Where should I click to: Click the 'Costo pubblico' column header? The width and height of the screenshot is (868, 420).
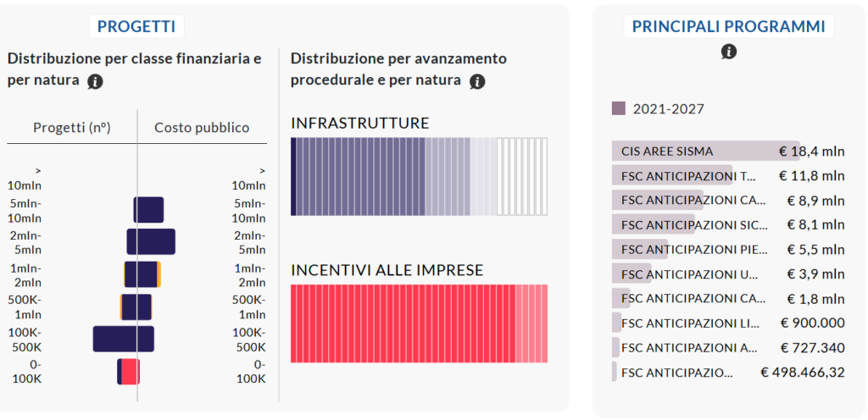click(202, 128)
